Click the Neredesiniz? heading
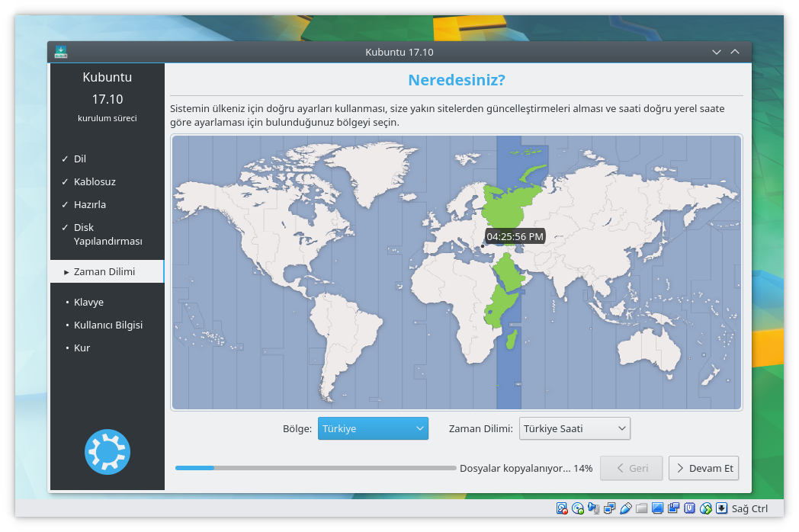 (x=457, y=80)
